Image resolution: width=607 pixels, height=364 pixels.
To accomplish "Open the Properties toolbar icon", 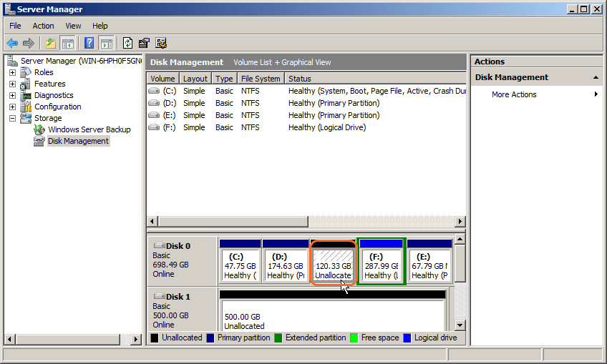I will (144, 43).
